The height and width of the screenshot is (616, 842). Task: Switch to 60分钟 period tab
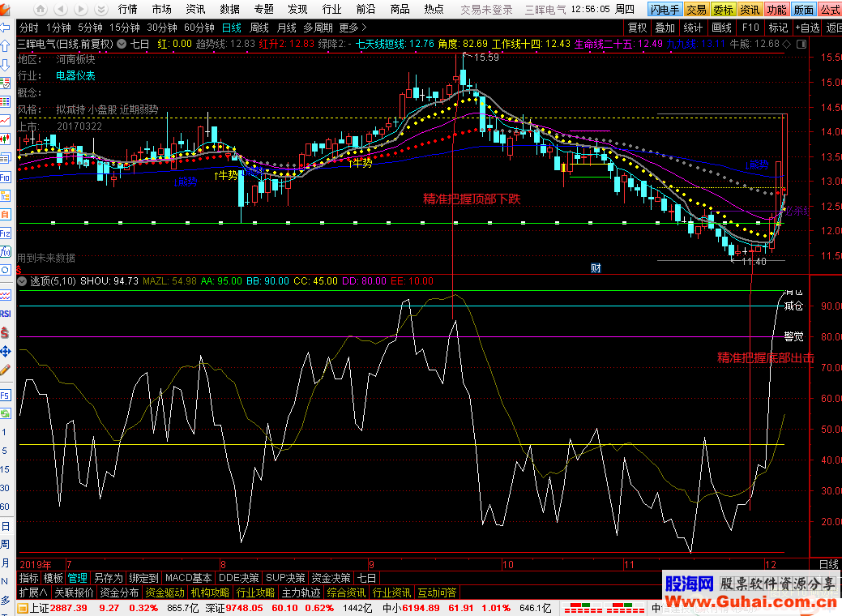199,28
